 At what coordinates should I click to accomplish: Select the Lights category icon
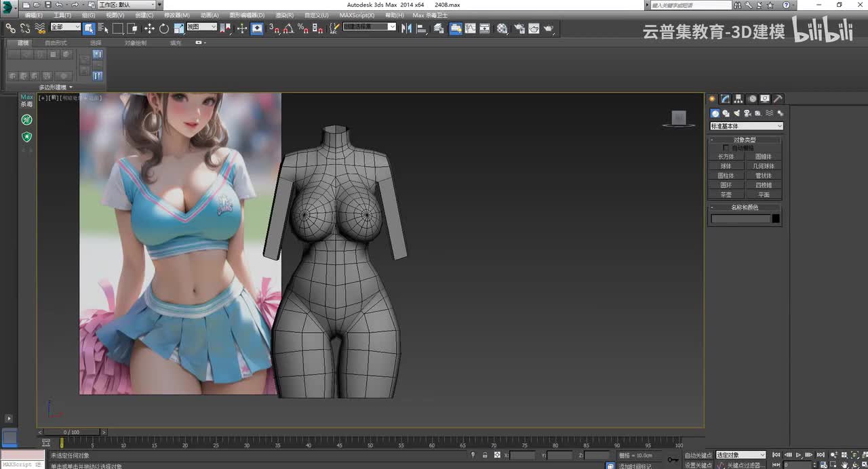(x=736, y=113)
